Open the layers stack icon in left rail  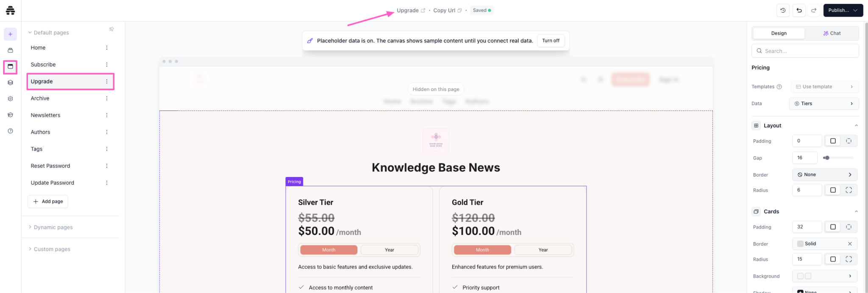(x=10, y=83)
